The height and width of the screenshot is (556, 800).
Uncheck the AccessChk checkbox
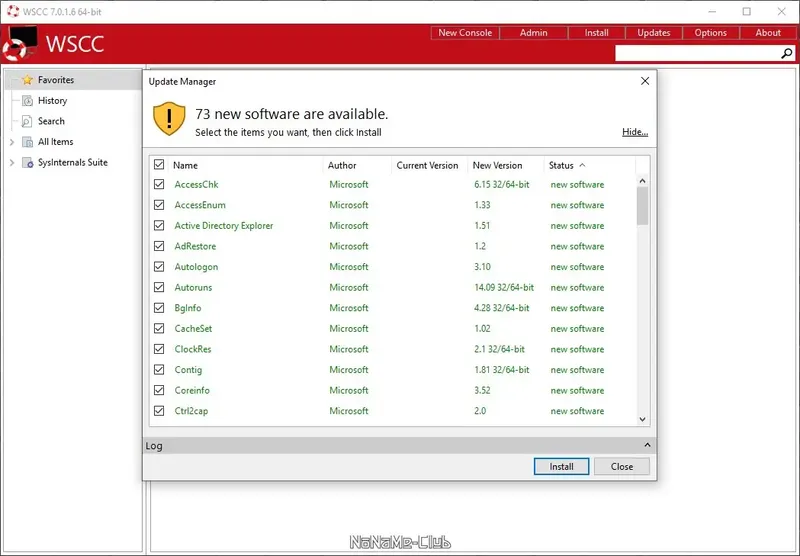coord(159,184)
